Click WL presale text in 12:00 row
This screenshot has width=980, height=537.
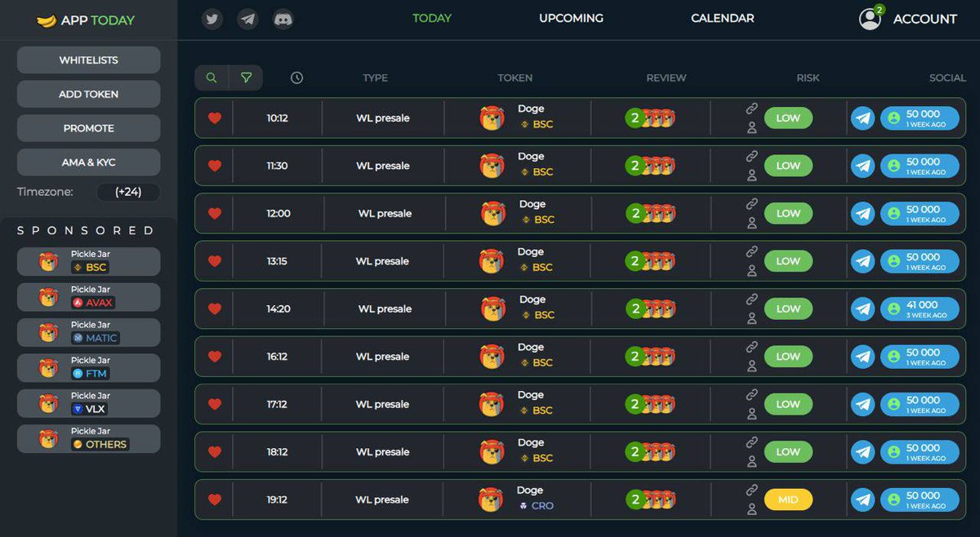coord(385,214)
